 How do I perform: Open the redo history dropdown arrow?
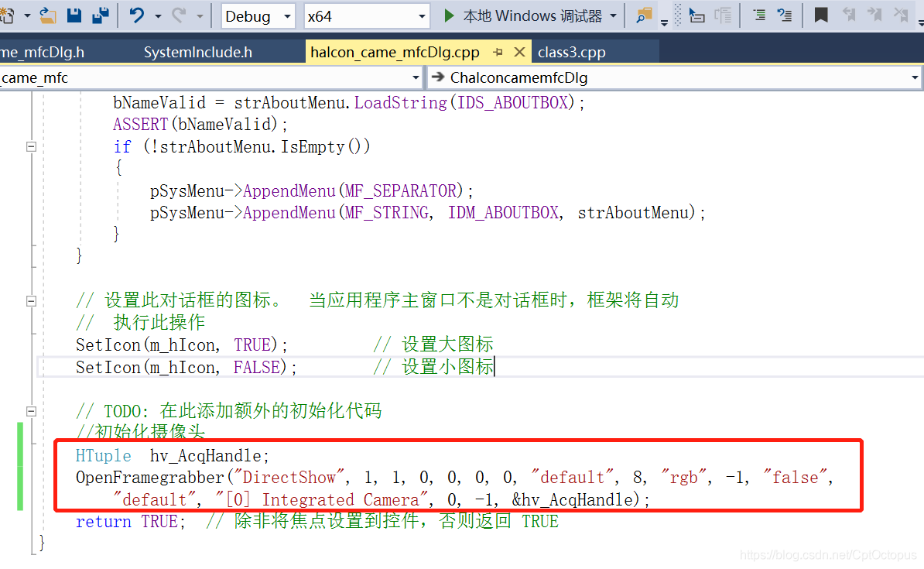(x=200, y=16)
